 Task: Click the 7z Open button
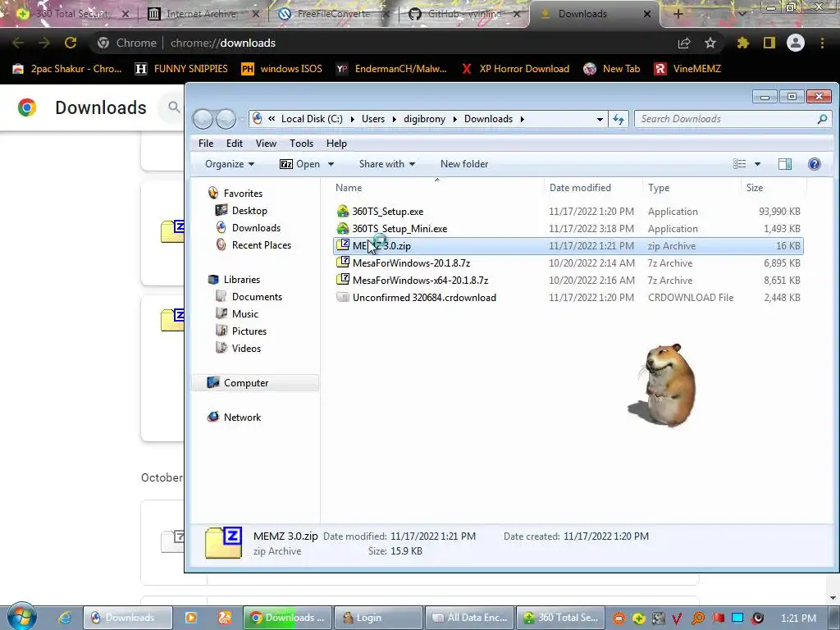[300, 164]
